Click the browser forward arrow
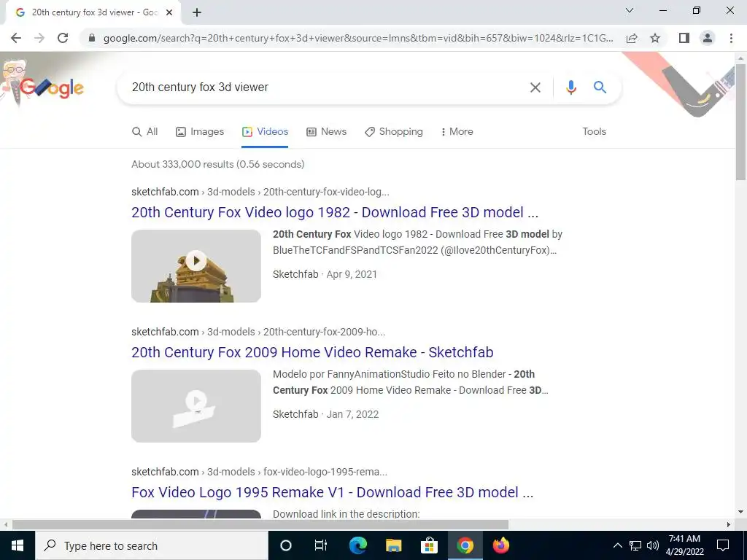Screen dimensions: 747x560 39,38
